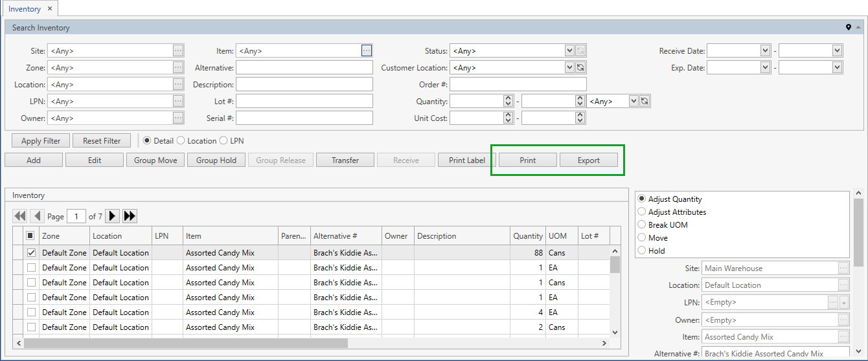
Task: Go to the next inventory page
Action: pyautogui.click(x=112, y=216)
